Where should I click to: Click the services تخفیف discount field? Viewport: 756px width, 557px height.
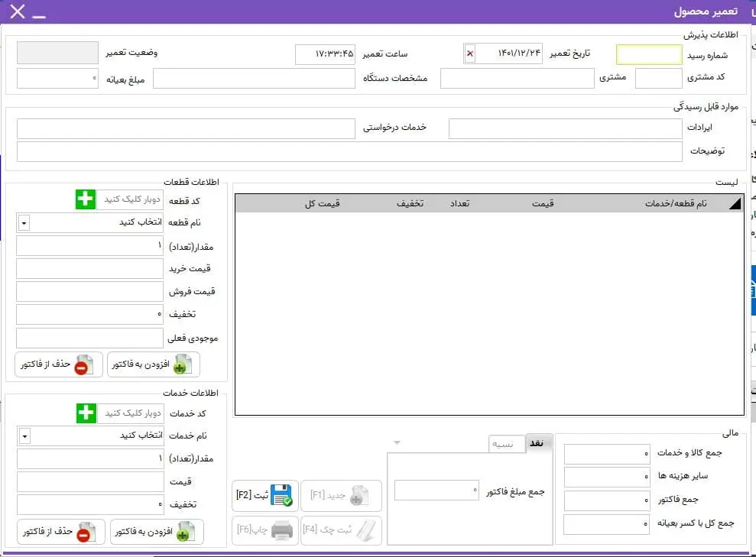click(x=90, y=504)
